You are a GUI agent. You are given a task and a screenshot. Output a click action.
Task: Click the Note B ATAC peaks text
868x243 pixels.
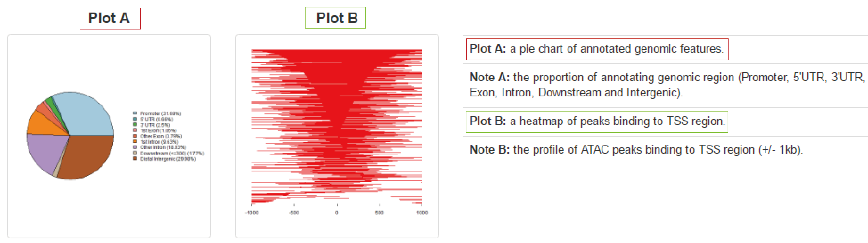click(x=636, y=150)
